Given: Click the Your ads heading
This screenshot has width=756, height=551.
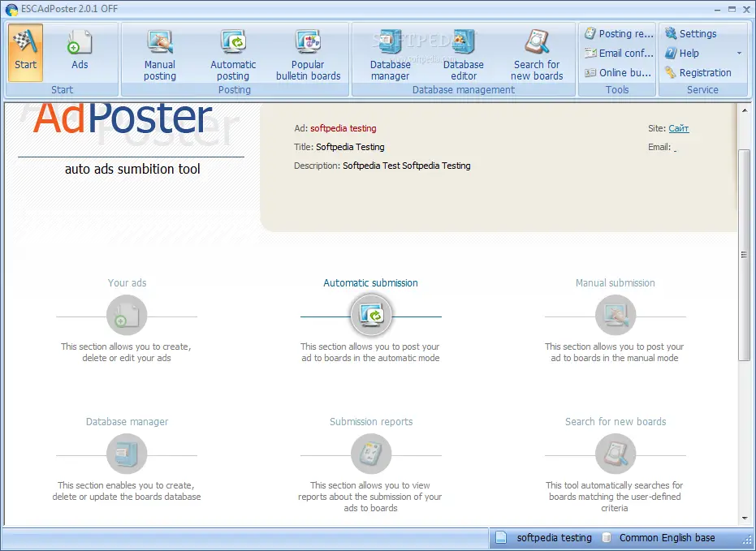Looking at the screenshot, I should tap(127, 282).
